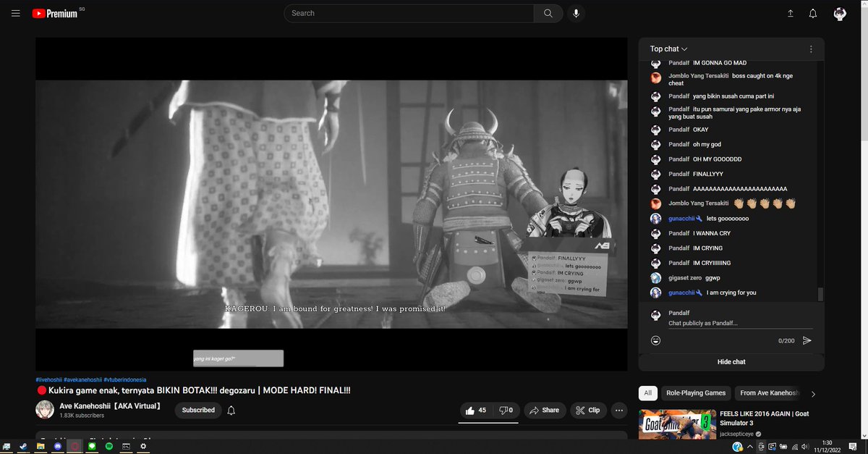
Task: Click chat message "I am crying for you"
Action: [732, 293]
